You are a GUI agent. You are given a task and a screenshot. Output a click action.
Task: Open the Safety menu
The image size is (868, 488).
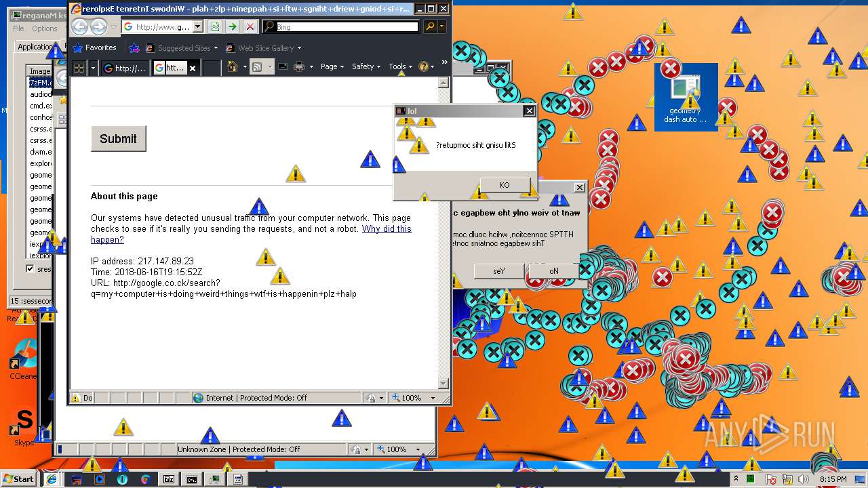pos(366,66)
